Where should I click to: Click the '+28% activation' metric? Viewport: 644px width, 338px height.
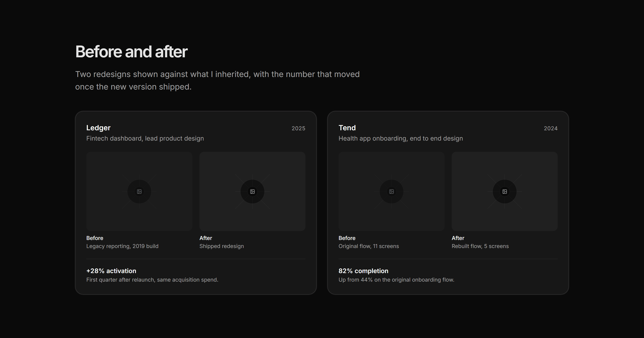(x=111, y=271)
